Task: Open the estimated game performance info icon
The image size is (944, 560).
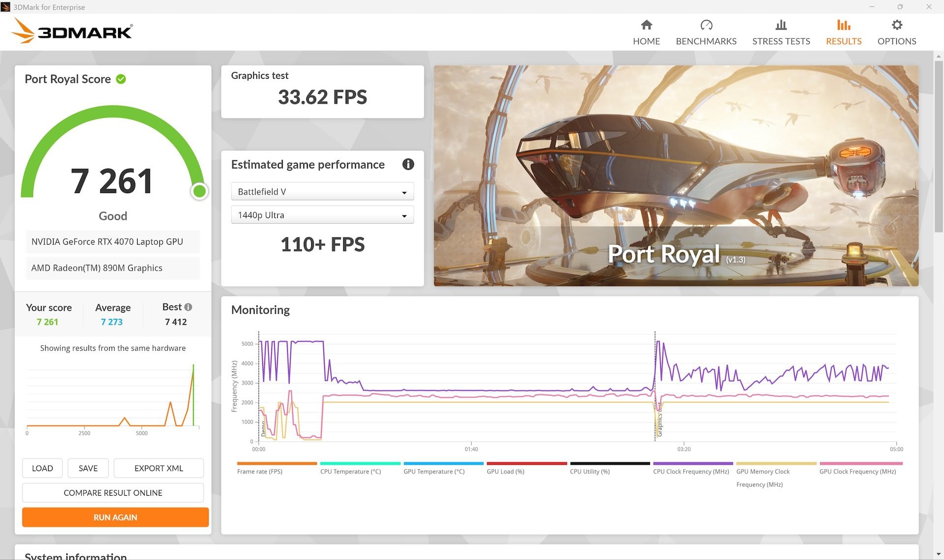Action: pyautogui.click(x=408, y=164)
